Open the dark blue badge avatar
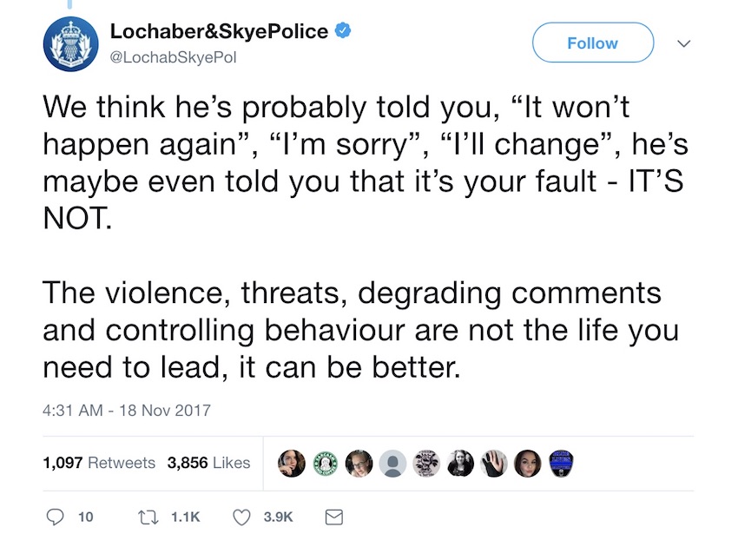 [x=561, y=464]
